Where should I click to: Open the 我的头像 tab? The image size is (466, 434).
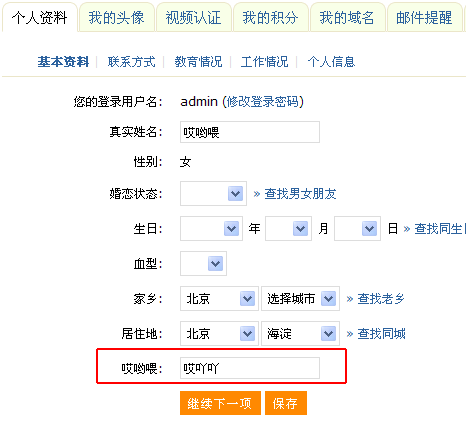coord(117,17)
